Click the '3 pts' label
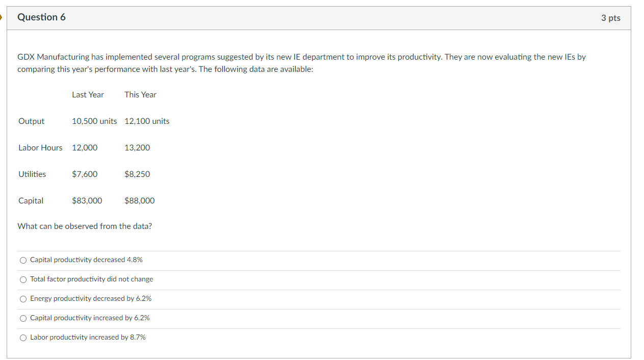Image resolution: width=644 pixels, height=360 pixels. (x=611, y=18)
